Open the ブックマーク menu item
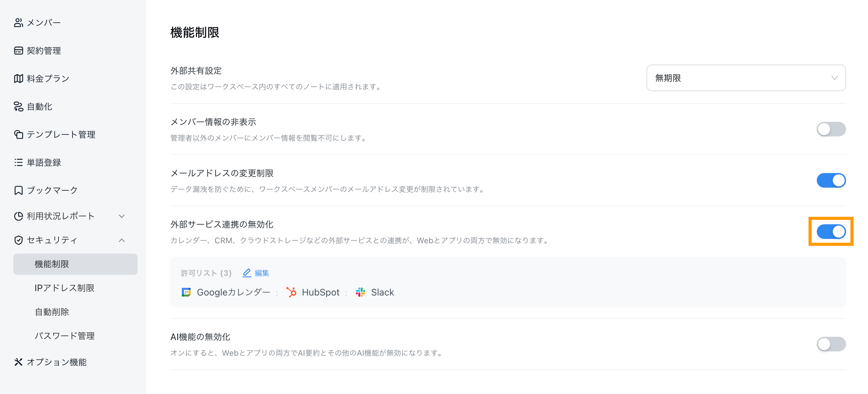 (52, 190)
